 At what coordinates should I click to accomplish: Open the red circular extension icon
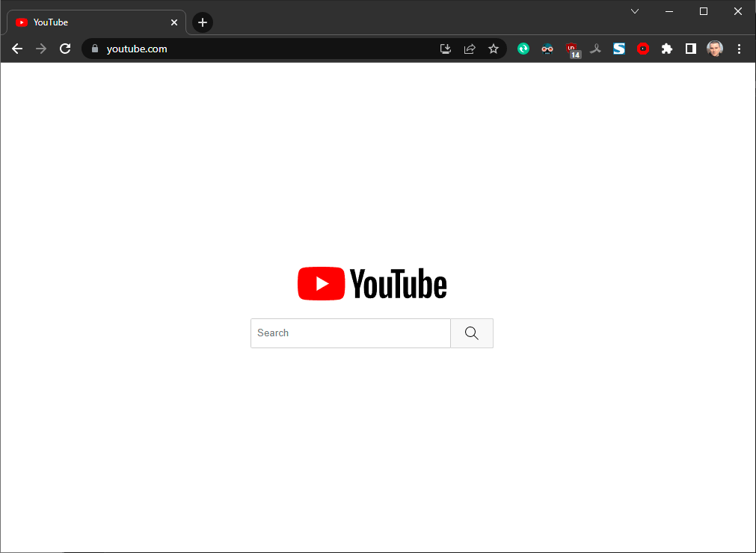point(643,49)
